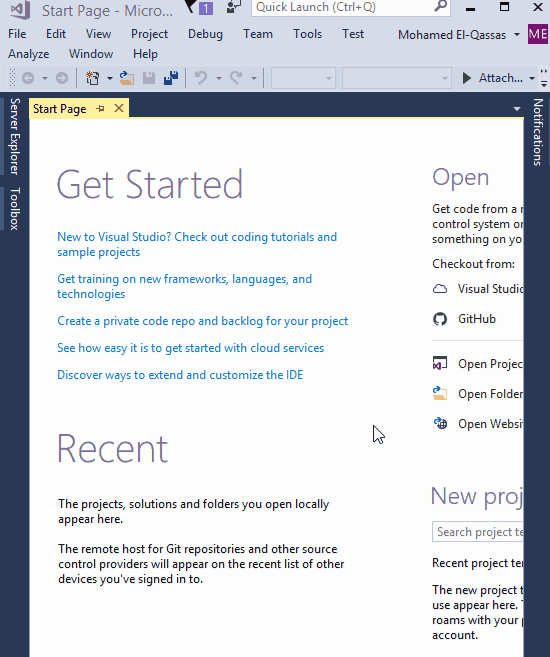Open the Notifications side tab
Viewport: 550px width, 657px height.
[x=538, y=132]
